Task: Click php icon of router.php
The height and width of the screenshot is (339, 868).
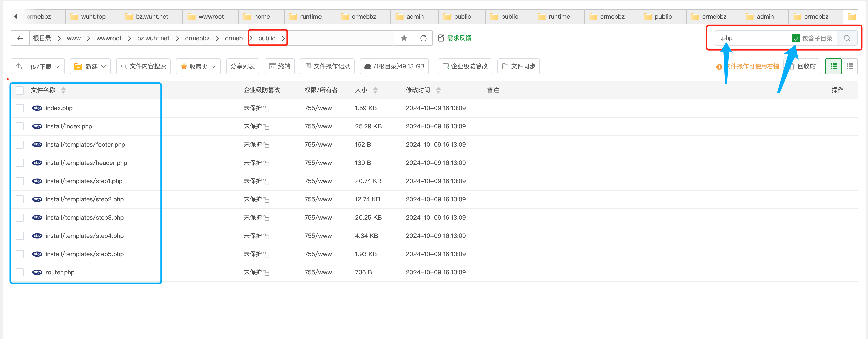Action: pyautogui.click(x=37, y=272)
